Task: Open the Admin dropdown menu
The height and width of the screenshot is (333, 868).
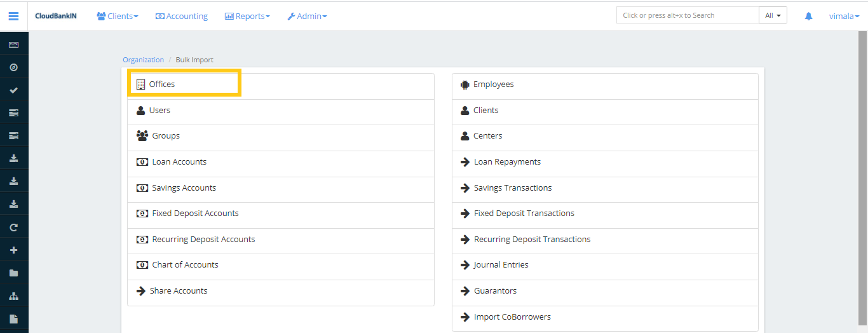Action: tap(307, 16)
